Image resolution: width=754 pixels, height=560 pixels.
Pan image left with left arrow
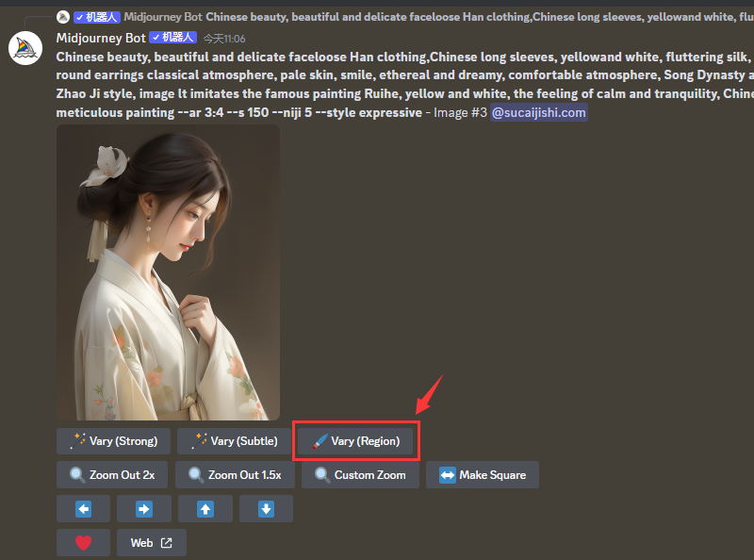coord(83,508)
